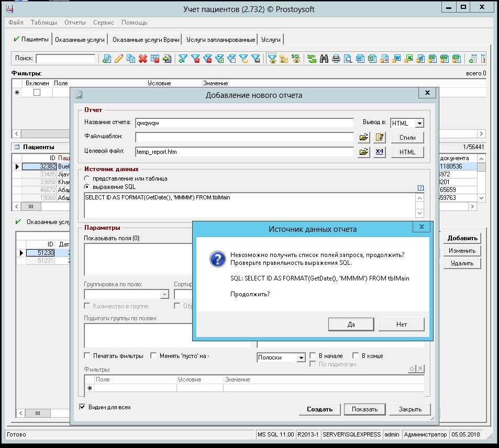Click the X+1 icon next to Целевой файл
This screenshot has width=499, height=448.
click(x=380, y=152)
